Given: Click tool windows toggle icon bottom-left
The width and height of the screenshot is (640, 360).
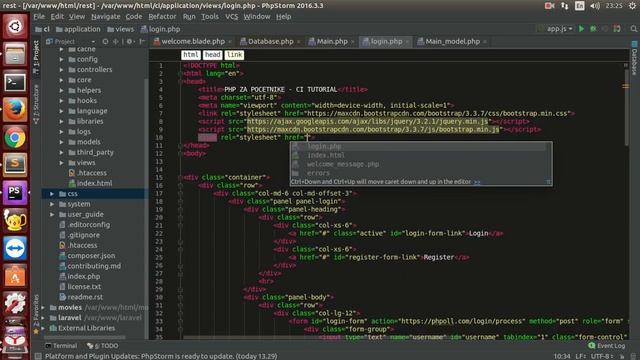Looking at the screenshot, I should tap(38, 356).
